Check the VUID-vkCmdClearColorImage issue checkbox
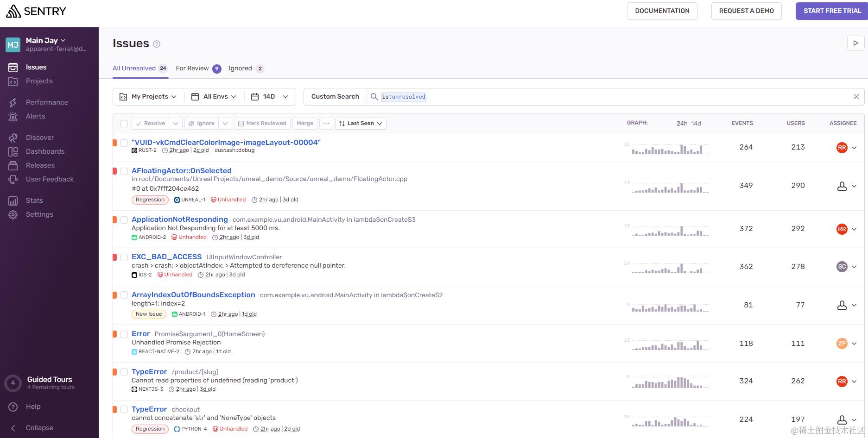This screenshot has width=868, height=438. point(124,143)
